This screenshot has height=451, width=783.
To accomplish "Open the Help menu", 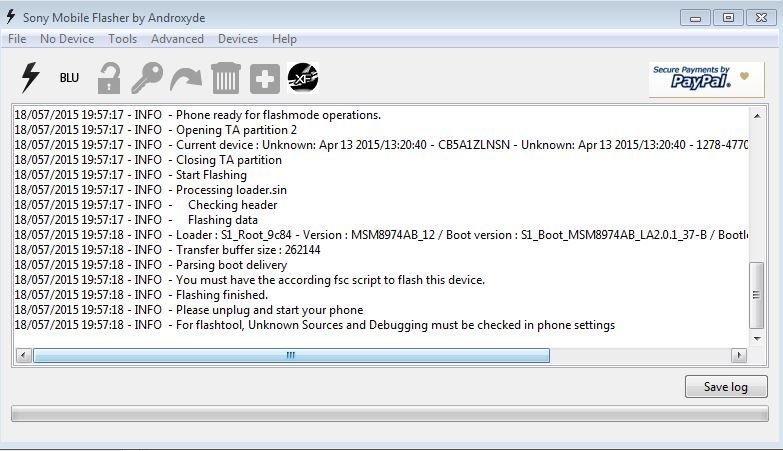I will tap(284, 39).
